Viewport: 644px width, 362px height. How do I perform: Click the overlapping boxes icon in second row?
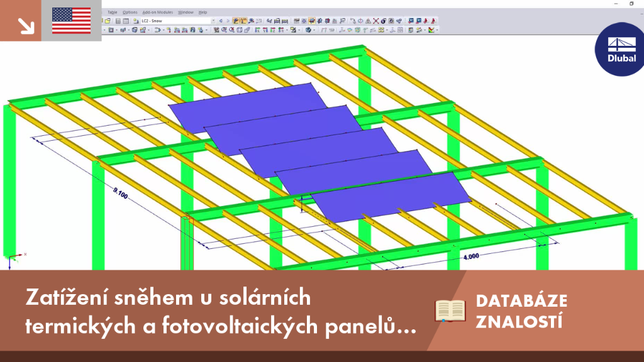click(247, 30)
